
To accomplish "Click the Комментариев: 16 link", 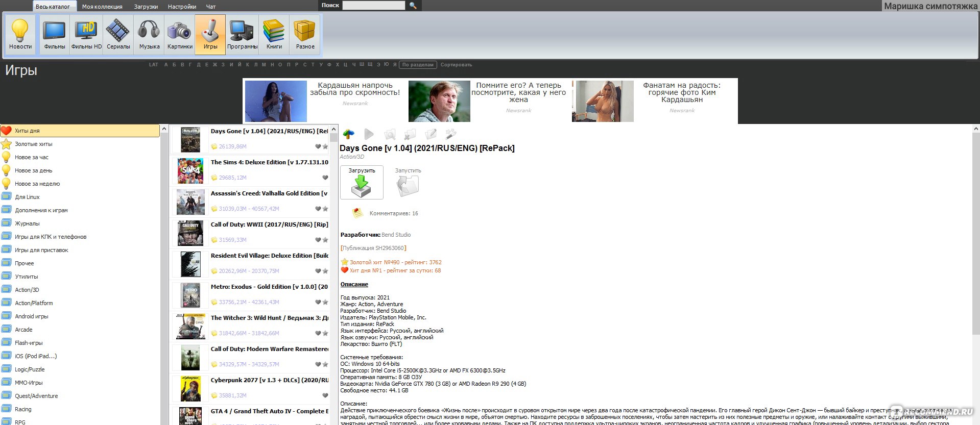I will [393, 213].
